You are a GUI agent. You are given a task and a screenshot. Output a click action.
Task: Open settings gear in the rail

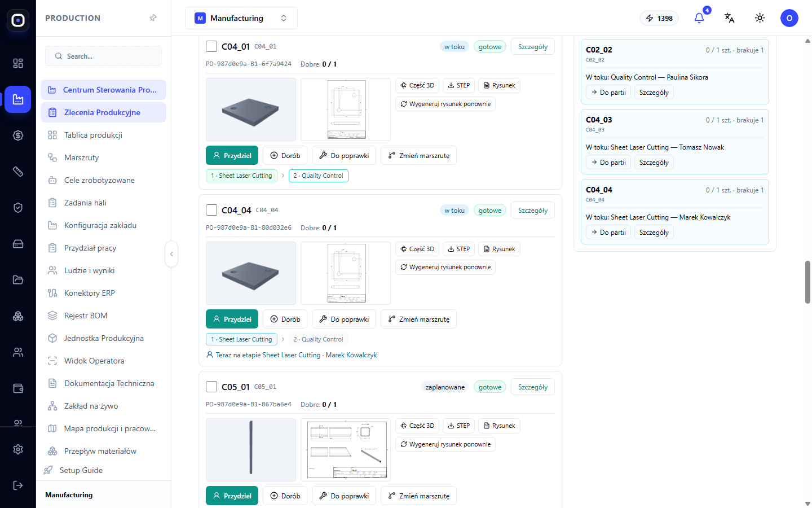tap(18, 449)
